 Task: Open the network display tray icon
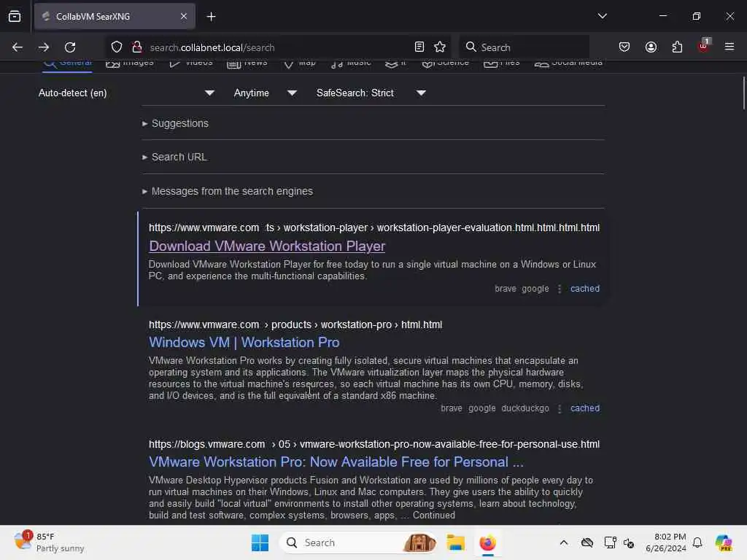610,542
